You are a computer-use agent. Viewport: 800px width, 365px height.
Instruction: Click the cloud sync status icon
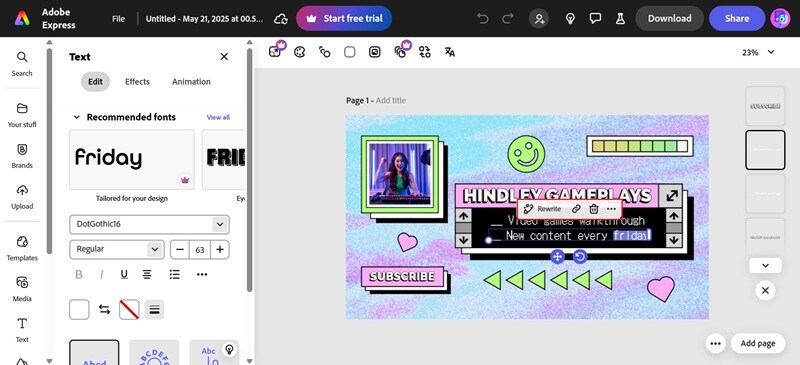[281, 19]
